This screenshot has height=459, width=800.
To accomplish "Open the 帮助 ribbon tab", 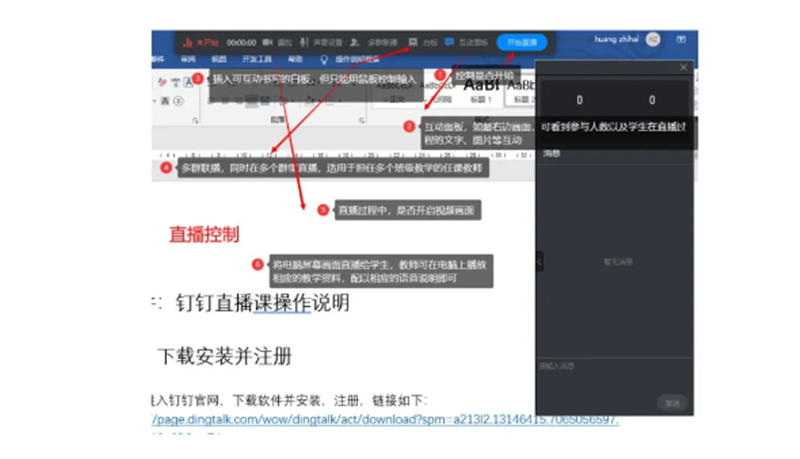I will tap(295, 59).
